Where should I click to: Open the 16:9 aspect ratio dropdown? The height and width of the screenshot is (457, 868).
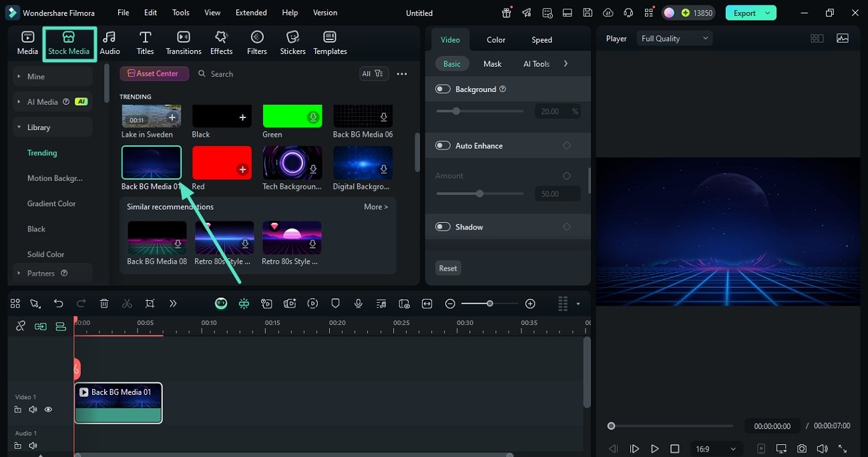point(716,449)
